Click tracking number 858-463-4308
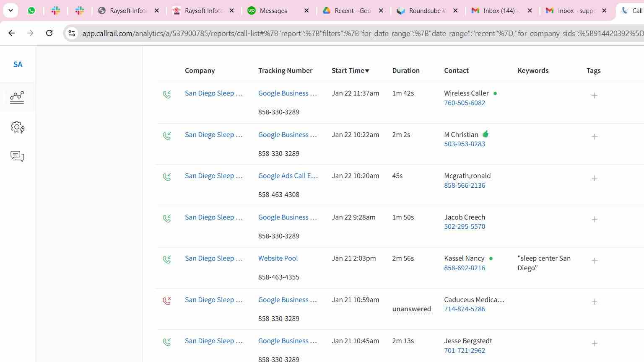The width and height of the screenshot is (644, 362). 279,194
